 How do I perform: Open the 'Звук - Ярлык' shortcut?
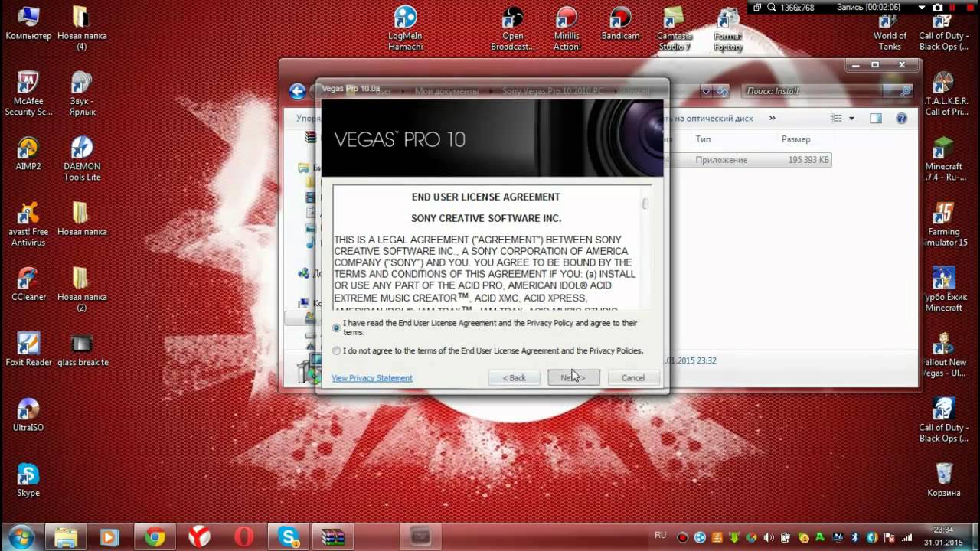tap(82, 93)
